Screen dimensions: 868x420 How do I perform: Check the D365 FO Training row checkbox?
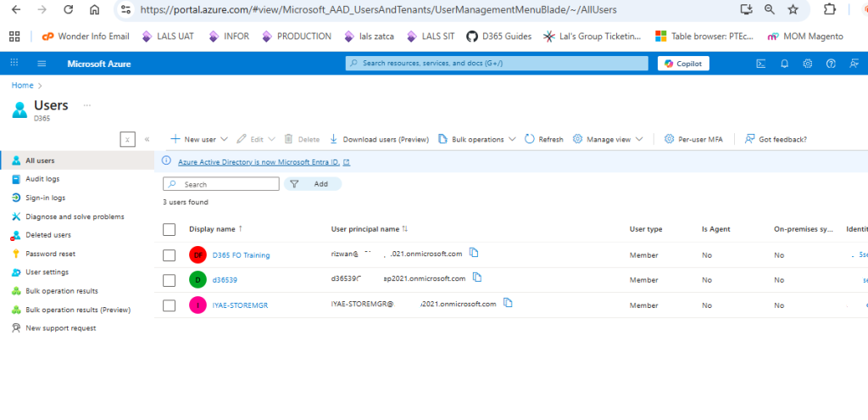169,255
